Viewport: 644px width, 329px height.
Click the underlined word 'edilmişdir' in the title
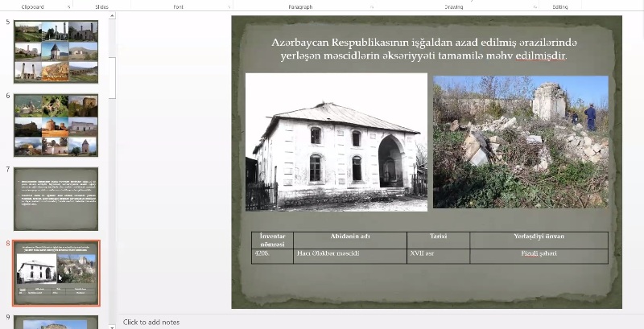(x=541, y=56)
